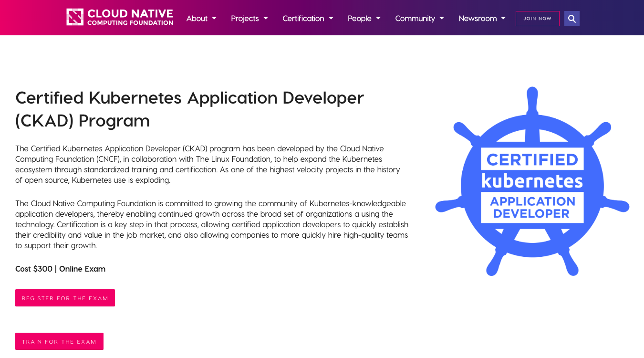Click the Join Now button

click(538, 19)
